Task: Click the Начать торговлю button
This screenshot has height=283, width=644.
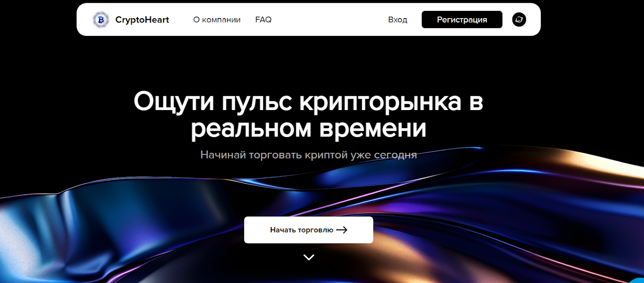Action: 309,230
